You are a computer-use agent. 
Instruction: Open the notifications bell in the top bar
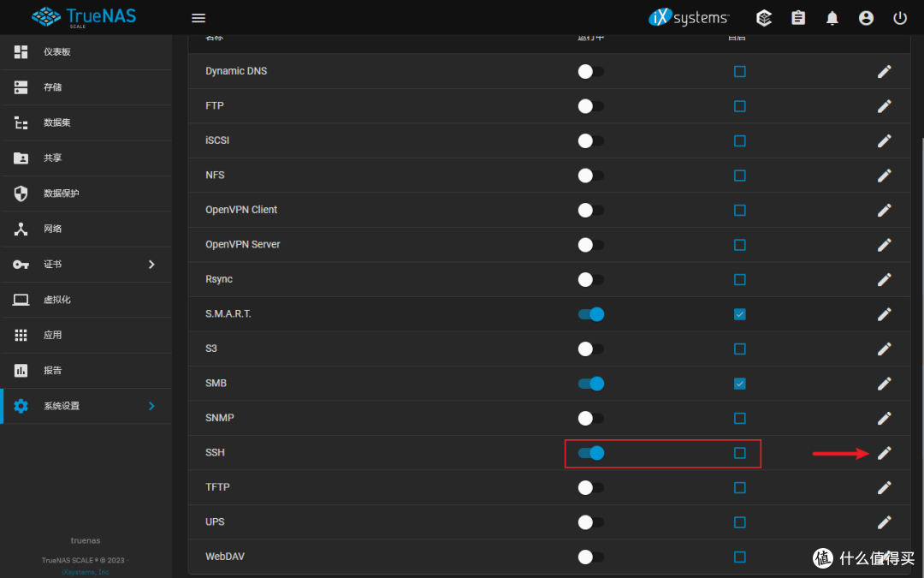point(832,17)
